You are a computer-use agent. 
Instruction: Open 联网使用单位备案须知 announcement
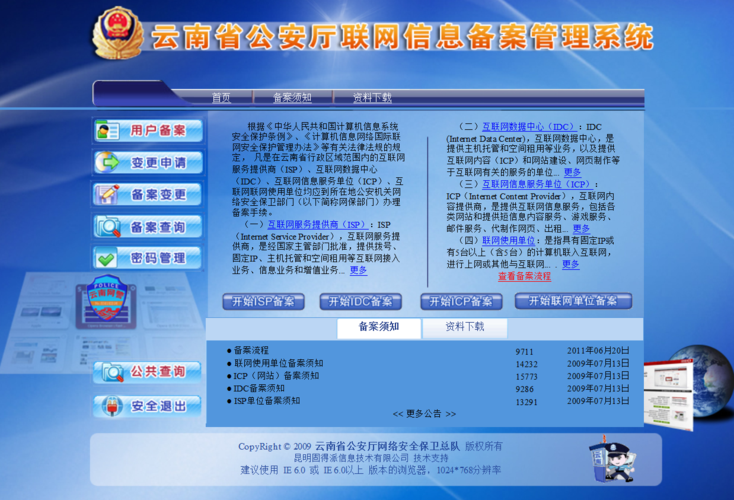[x=279, y=363]
